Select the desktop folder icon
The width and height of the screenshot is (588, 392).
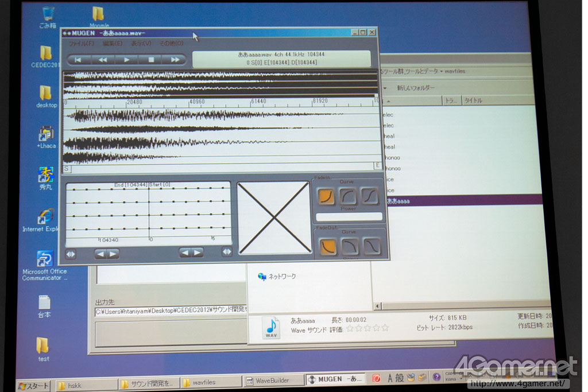46,96
